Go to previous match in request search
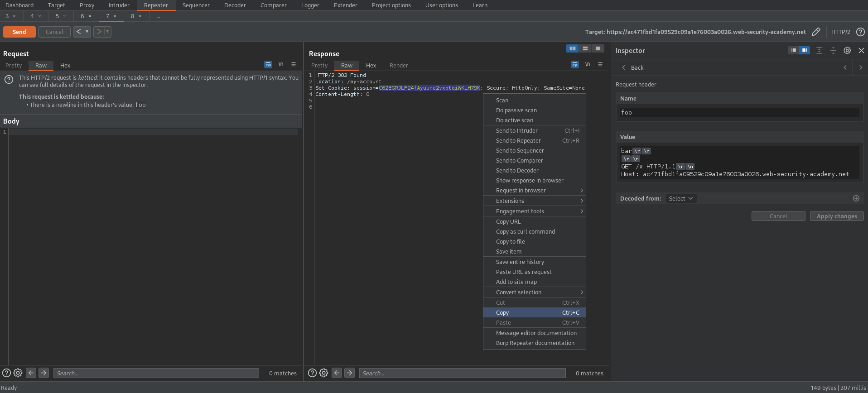The image size is (868, 393). point(31,373)
